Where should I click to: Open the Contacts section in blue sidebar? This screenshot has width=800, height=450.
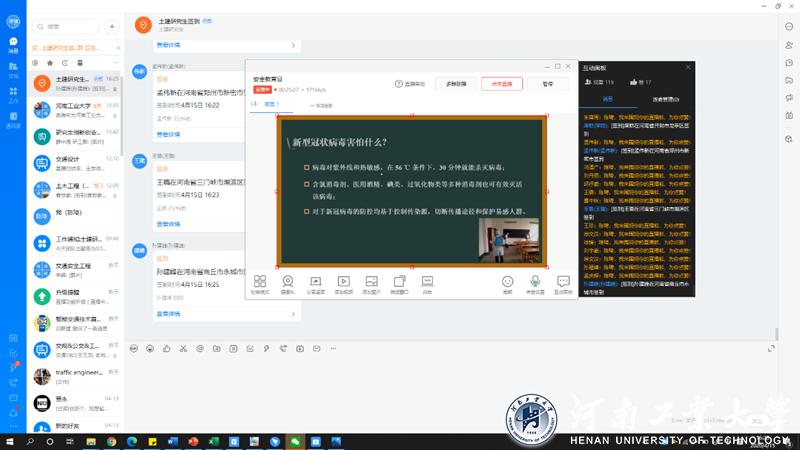click(x=13, y=120)
